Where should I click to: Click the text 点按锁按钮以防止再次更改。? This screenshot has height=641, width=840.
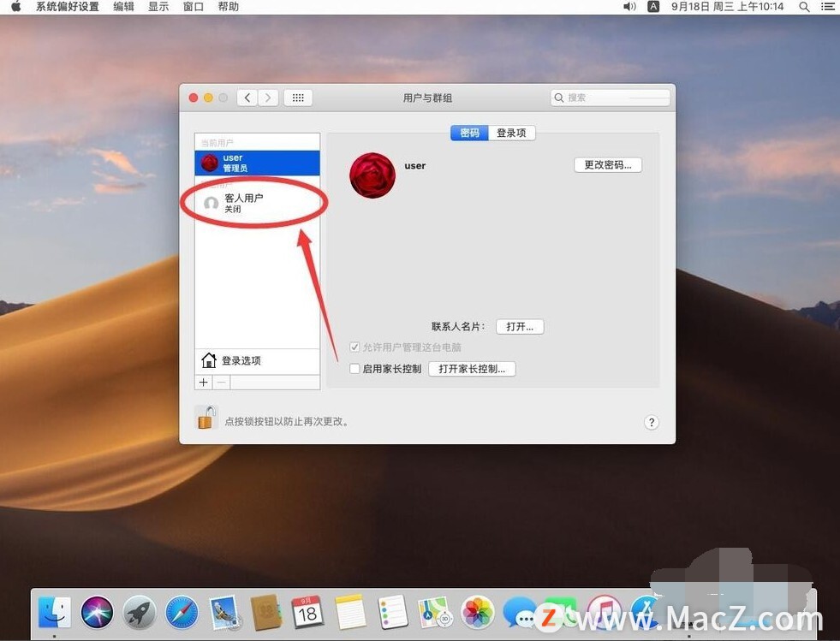[288, 422]
